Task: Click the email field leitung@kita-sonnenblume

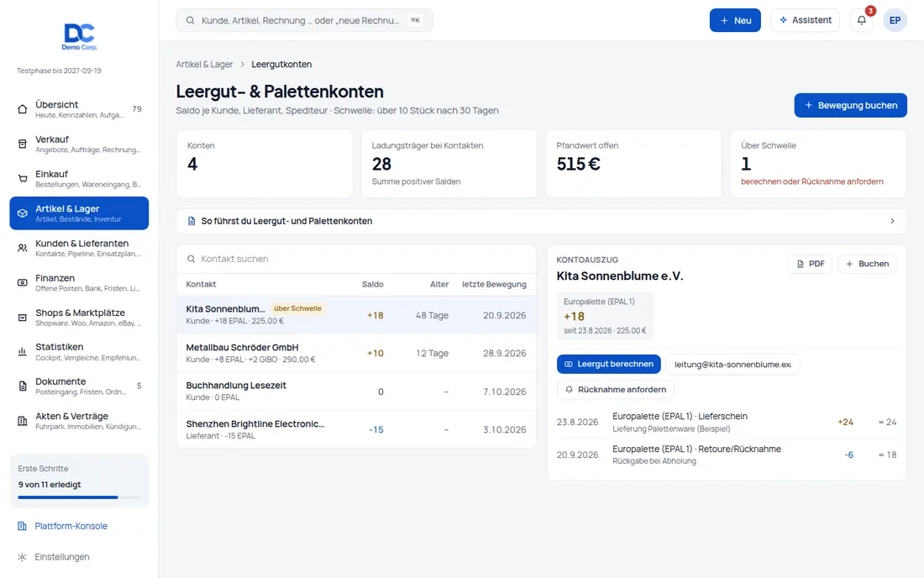Action: coord(732,364)
